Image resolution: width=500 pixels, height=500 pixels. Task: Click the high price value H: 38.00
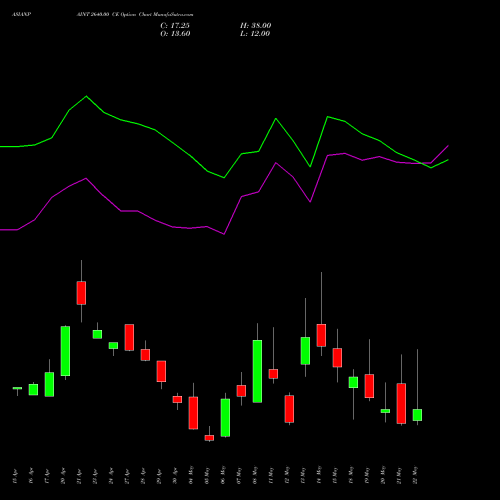256,26
